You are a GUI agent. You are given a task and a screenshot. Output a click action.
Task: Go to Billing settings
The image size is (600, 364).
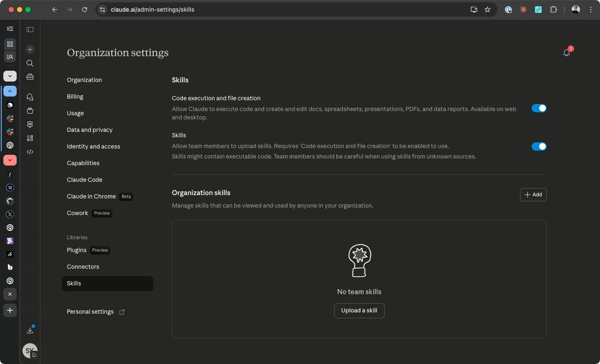pyautogui.click(x=75, y=96)
